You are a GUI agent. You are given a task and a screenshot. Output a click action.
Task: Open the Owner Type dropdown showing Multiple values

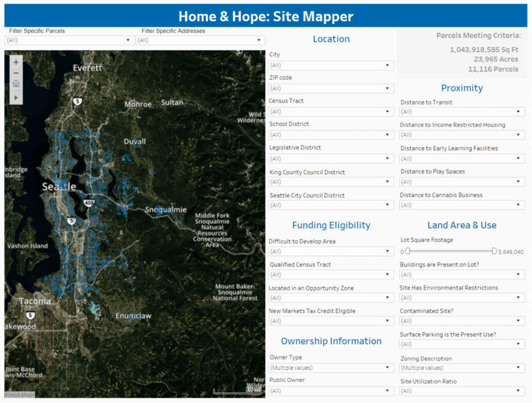coord(388,368)
